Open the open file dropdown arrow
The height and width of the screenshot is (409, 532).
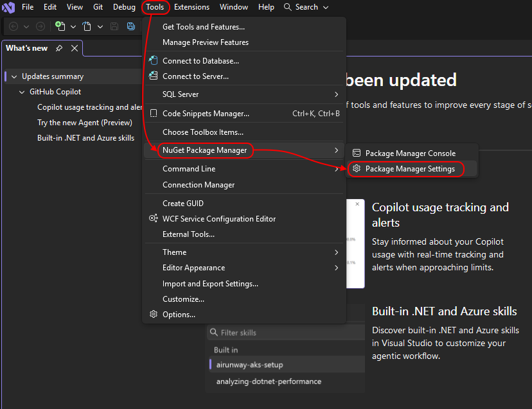pyautogui.click(x=100, y=26)
